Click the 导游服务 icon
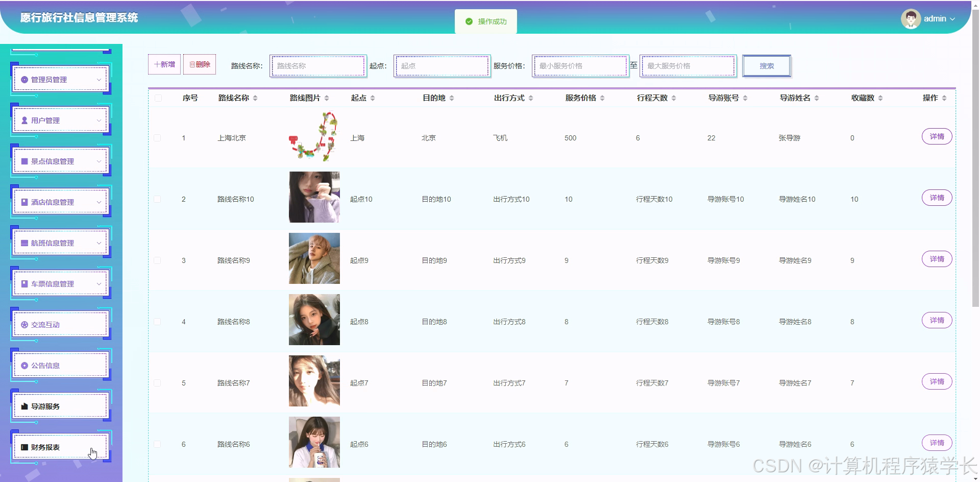This screenshot has height=482, width=980. point(24,406)
